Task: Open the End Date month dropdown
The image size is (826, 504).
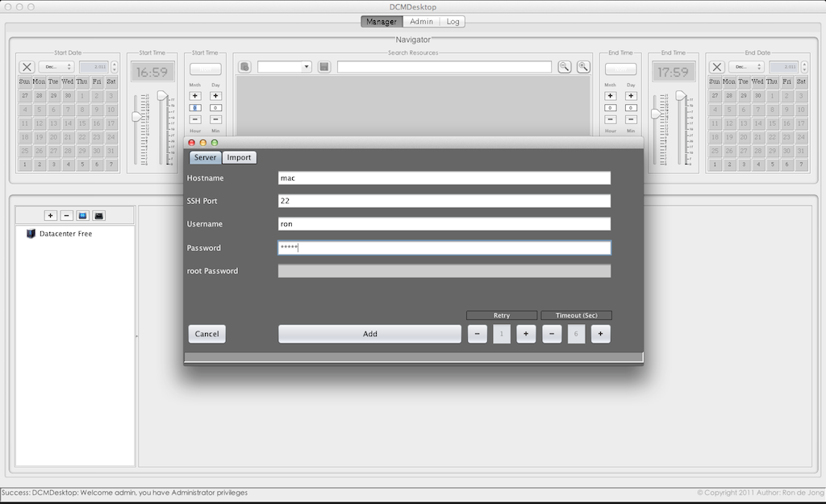Action: pyautogui.click(x=746, y=67)
